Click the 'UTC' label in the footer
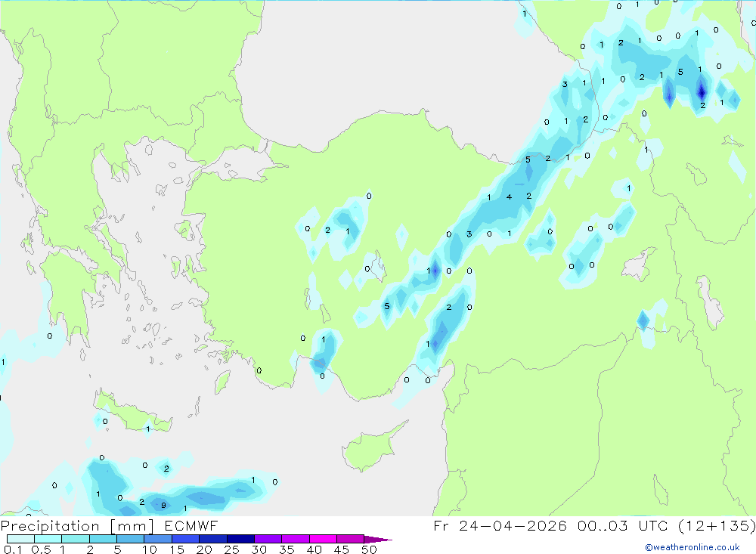 pyautogui.click(x=654, y=525)
